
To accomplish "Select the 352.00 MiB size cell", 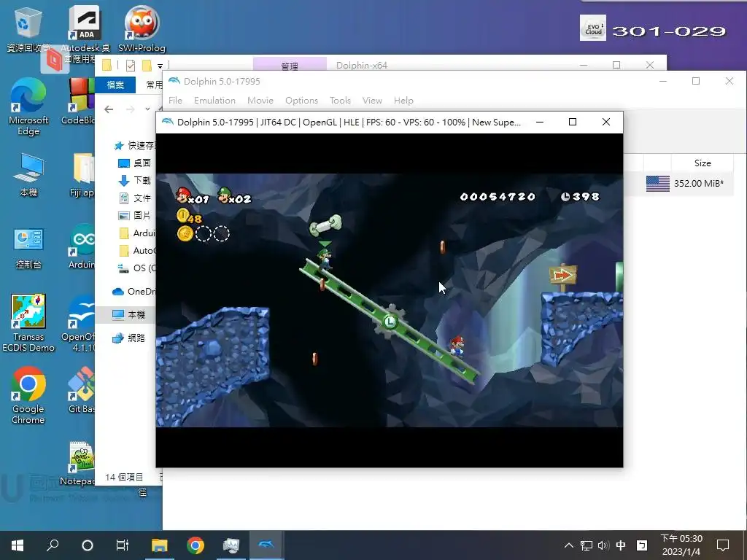I will pos(698,183).
